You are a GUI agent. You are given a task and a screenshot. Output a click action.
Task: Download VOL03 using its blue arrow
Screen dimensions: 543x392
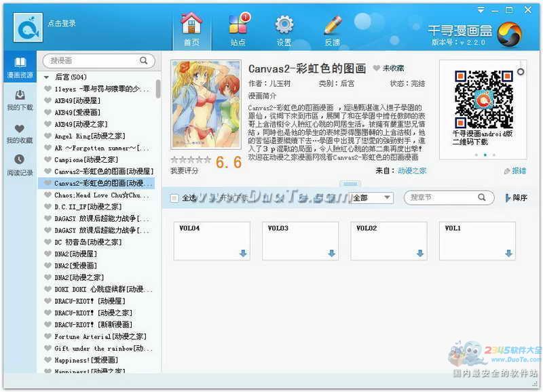(x=332, y=253)
